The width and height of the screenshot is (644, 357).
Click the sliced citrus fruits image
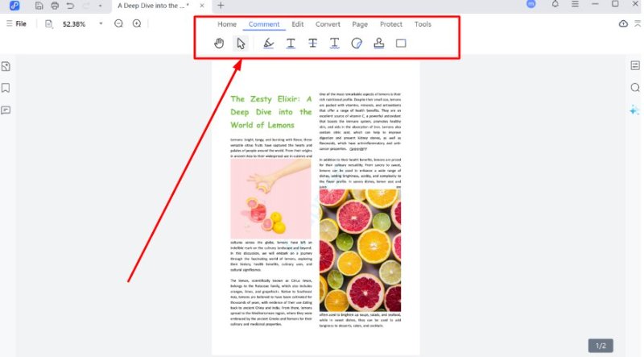(360, 250)
